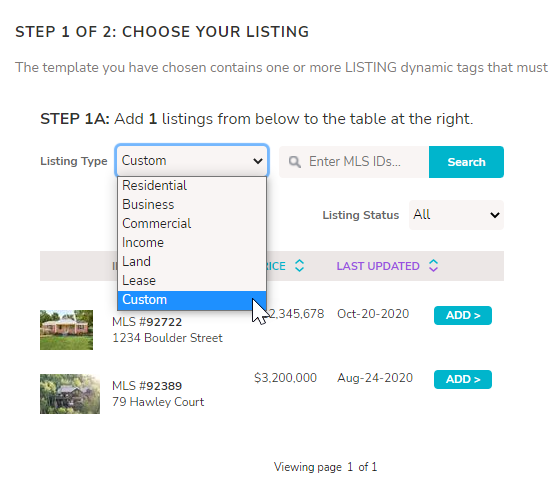
Task: Expand the Listing Status dropdown
Action: (x=456, y=215)
